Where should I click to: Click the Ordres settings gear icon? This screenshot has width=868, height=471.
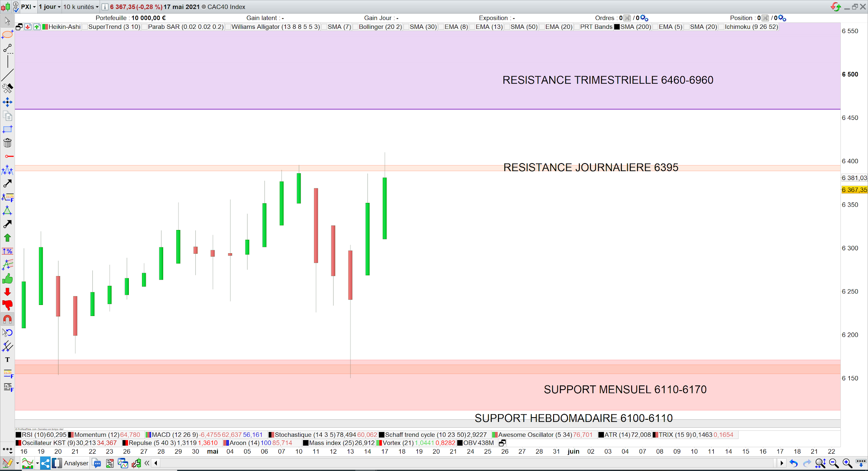[x=644, y=18]
